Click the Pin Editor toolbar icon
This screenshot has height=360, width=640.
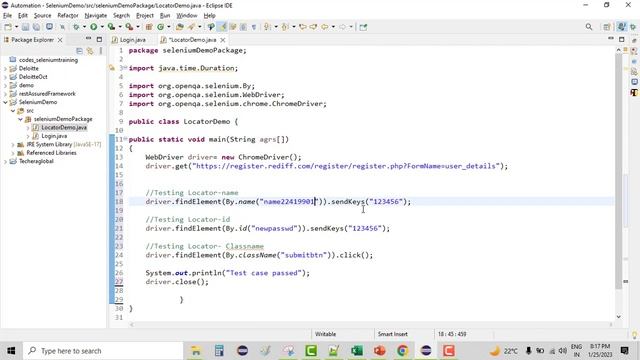[x=363, y=27]
